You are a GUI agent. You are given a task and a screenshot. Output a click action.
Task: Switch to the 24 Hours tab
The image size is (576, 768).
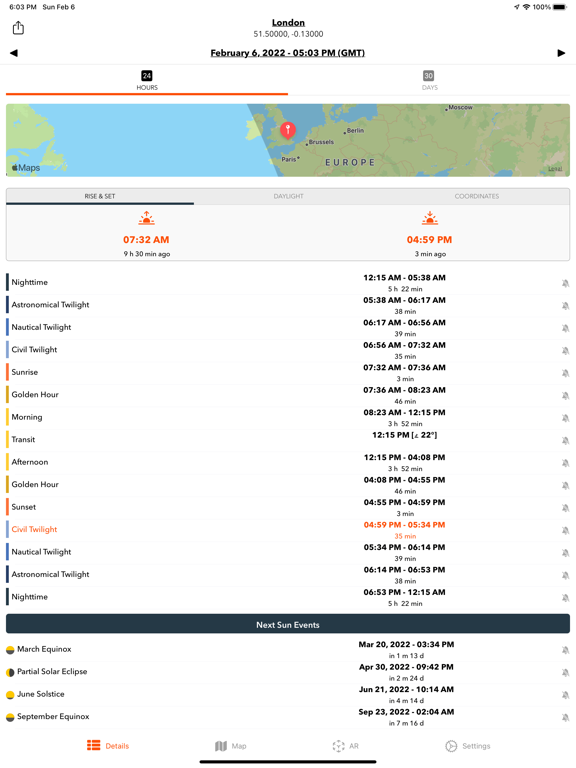point(147,80)
